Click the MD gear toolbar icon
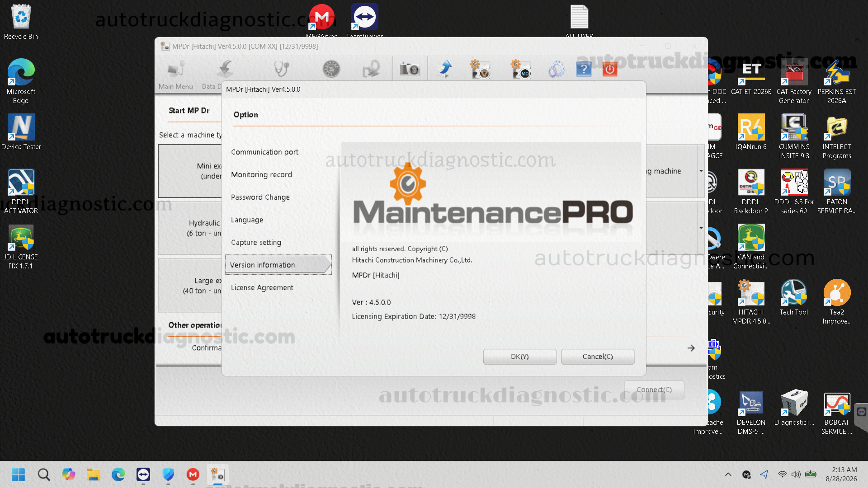This screenshot has width=868, height=488. (520, 69)
